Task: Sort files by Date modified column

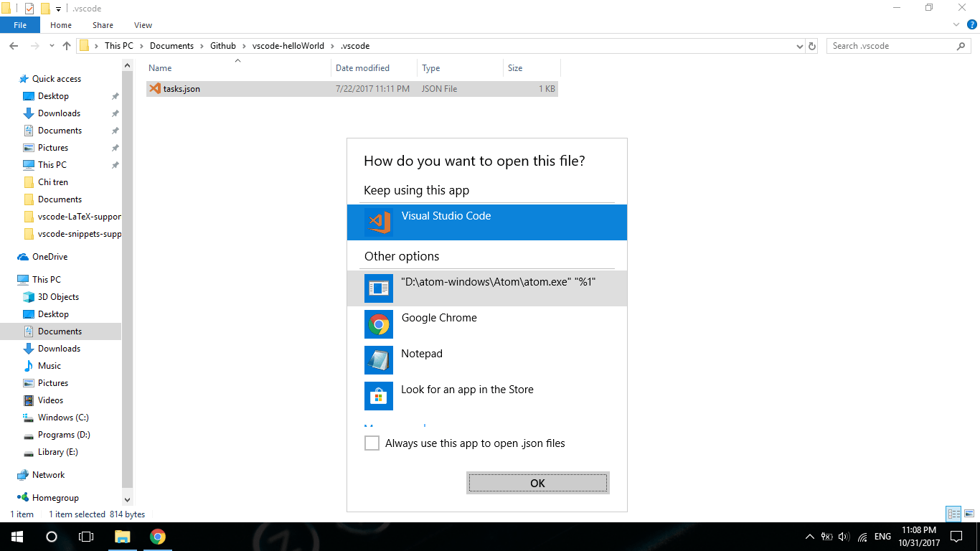Action: (x=374, y=68)
